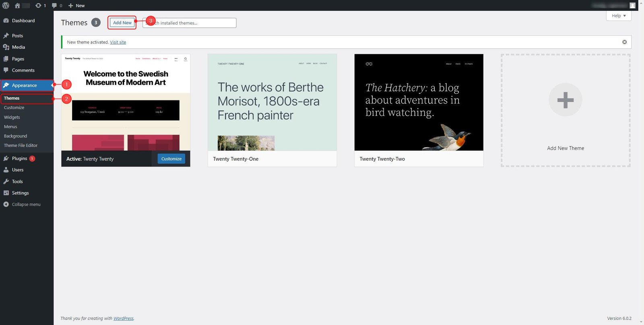Screen dimensions: 644x325
Task: Dismiss the New theme activated notice
Action: (625, 42)
